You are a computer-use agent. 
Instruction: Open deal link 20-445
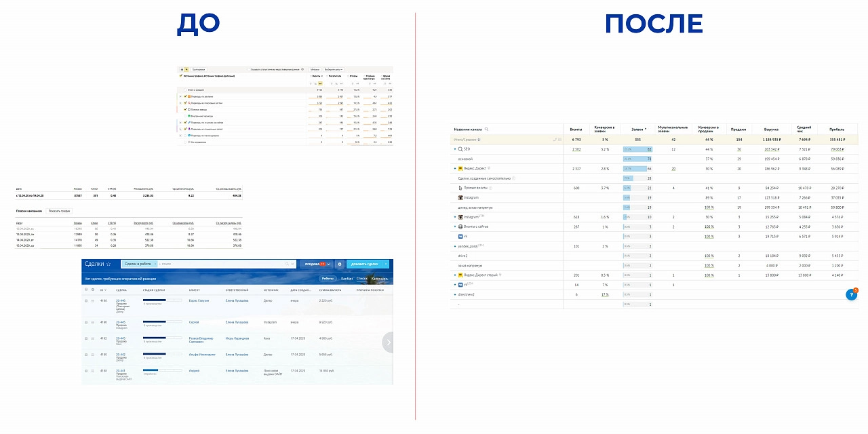[121, 322]
